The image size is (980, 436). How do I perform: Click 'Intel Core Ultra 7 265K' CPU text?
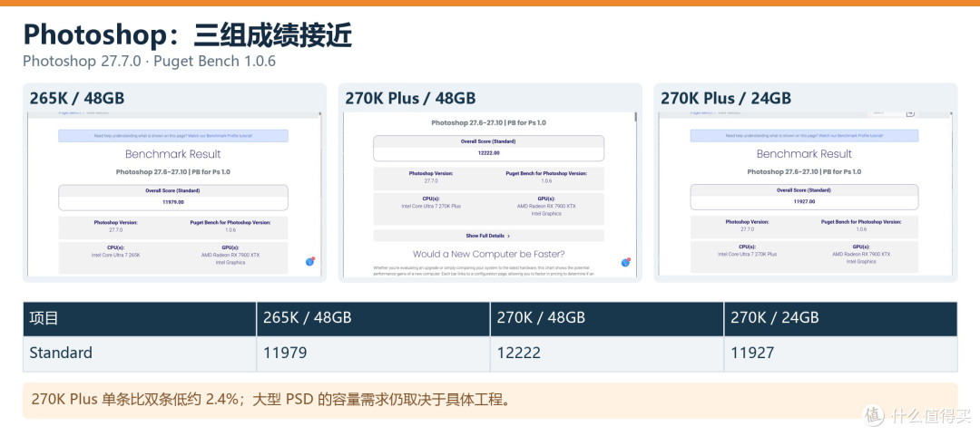(116, 256)
